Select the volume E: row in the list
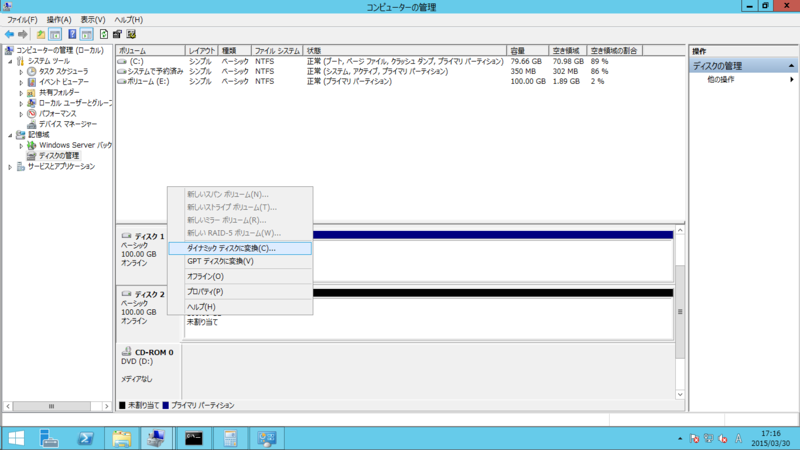The width and height of the screenshot is (800, 450). click(150, 82)
